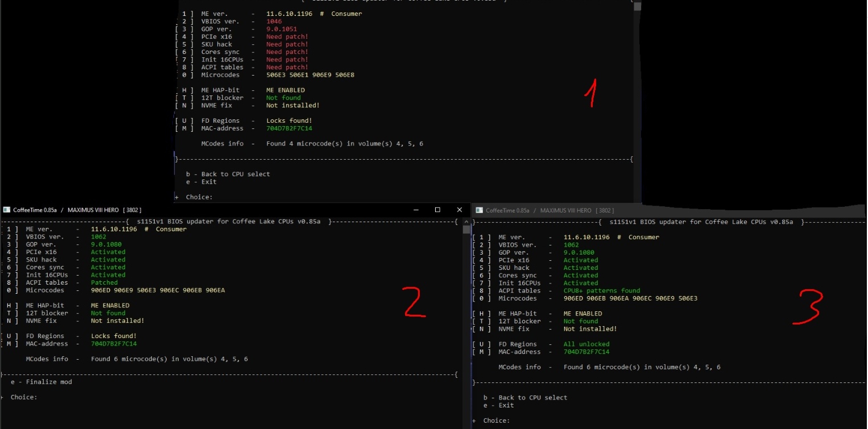Click VBIOS version "1062" in the right window
Screen dimensions: 868x429
coord(572,245)
